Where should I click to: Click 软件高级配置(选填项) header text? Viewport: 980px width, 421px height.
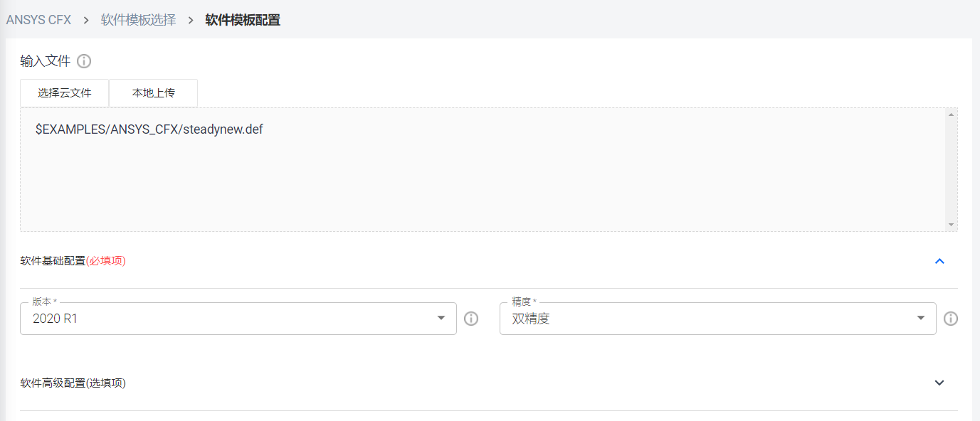pos(73,383)
